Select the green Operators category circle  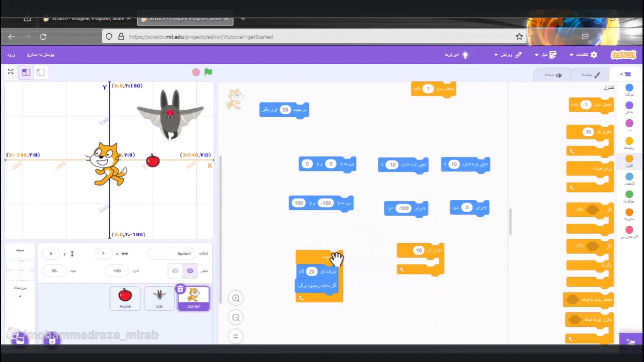point(629,194)
